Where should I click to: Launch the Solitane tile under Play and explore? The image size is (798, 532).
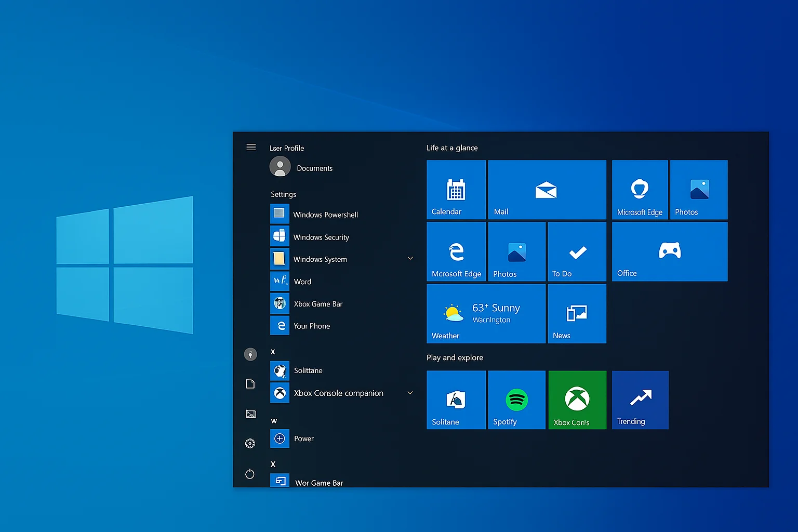tap(456, 400)
